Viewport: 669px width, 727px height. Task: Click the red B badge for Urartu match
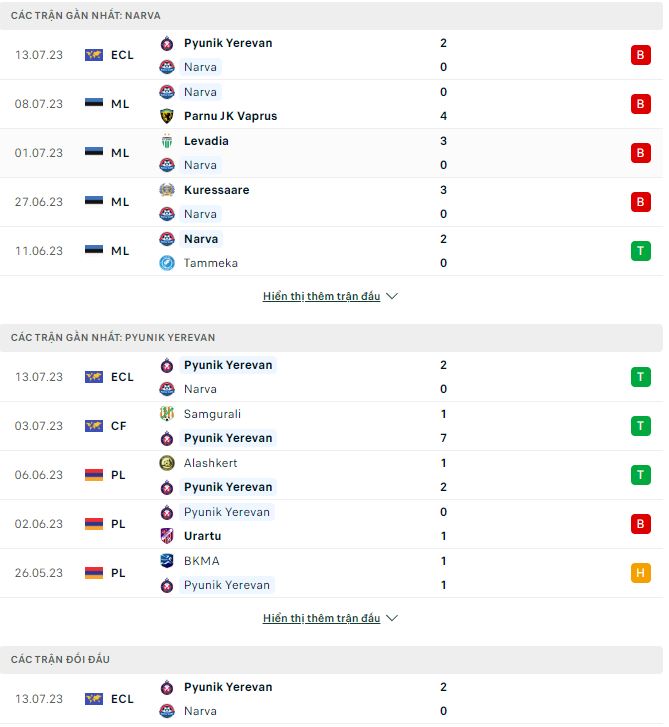640,524
